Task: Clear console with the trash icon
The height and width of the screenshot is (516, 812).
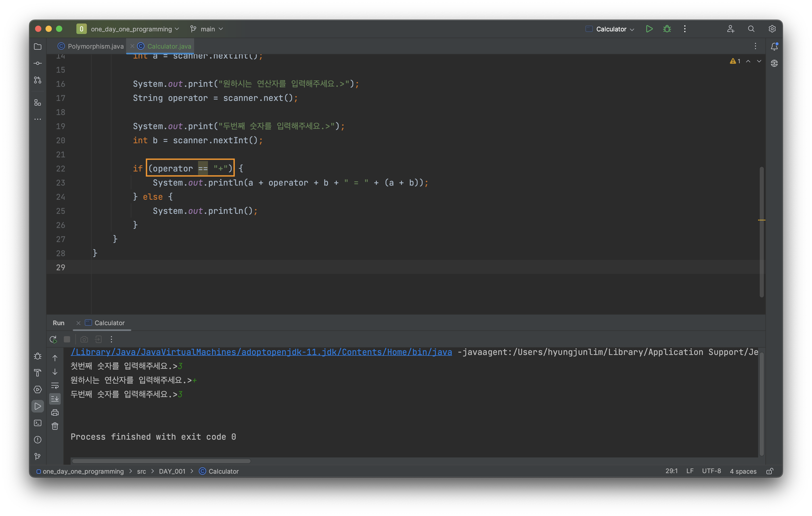Action: pos(55,426)
